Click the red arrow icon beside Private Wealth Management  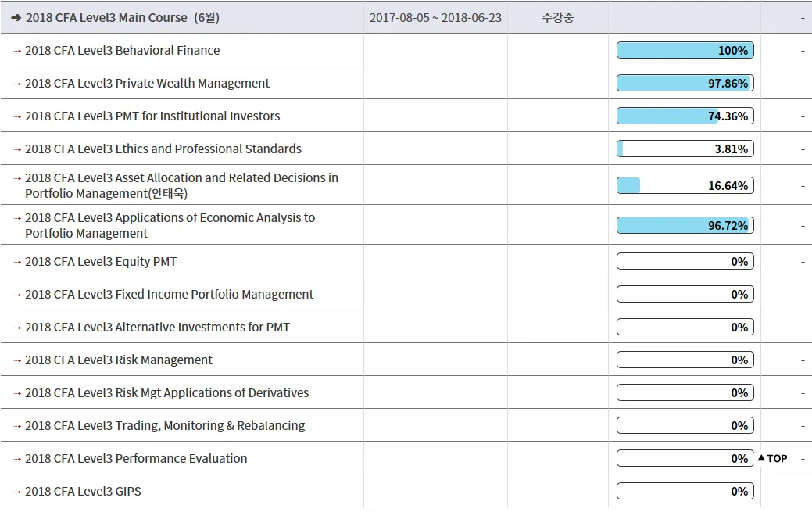(x=16, y=84)
